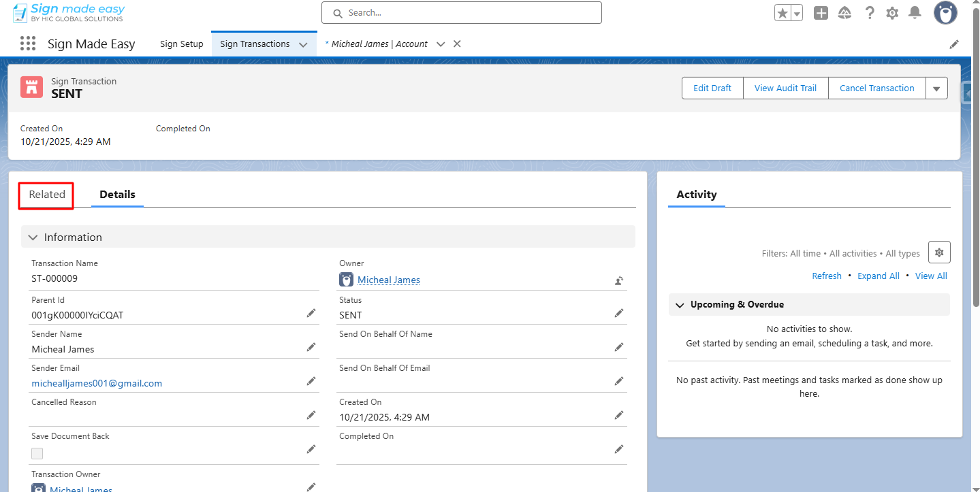Screen dimensions: 980x492
Task: Switch to the Related tab
Action: (47, 195)
